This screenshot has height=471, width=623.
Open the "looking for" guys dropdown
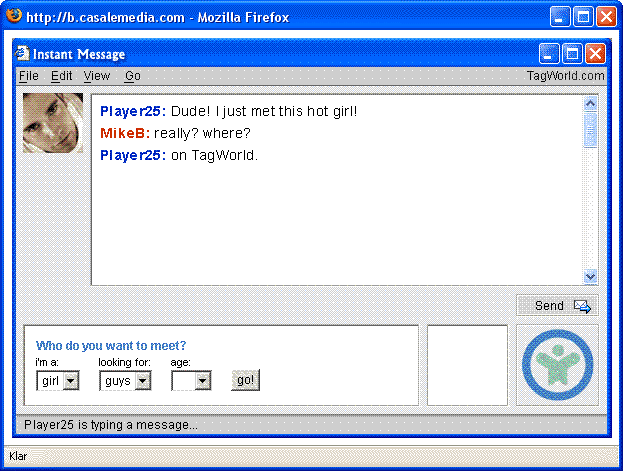(143, 381)
